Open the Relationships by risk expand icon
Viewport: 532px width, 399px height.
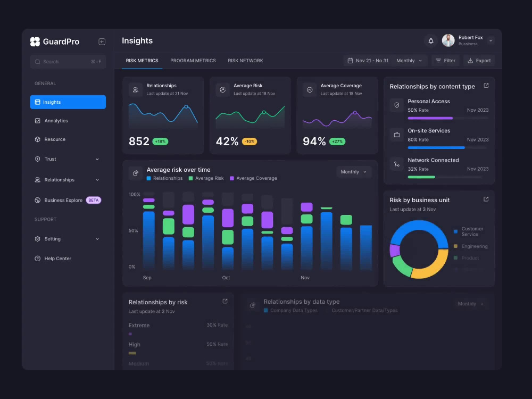[x=225, y=301]
